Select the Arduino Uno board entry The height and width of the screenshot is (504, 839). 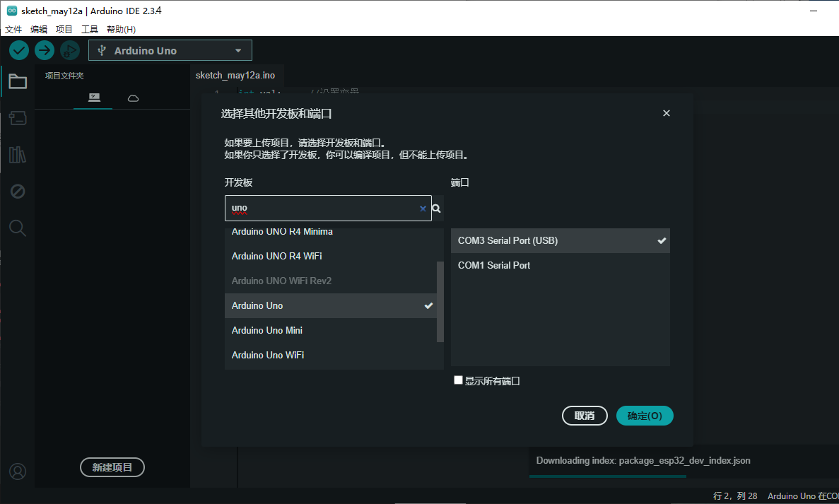point(331,305)
